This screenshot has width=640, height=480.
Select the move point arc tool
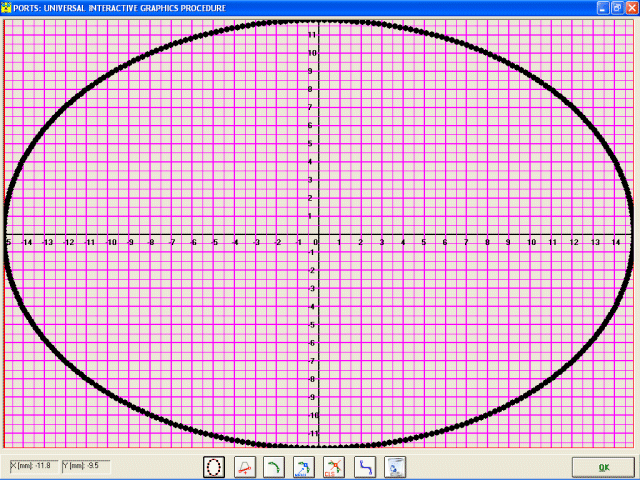(304, 467)
